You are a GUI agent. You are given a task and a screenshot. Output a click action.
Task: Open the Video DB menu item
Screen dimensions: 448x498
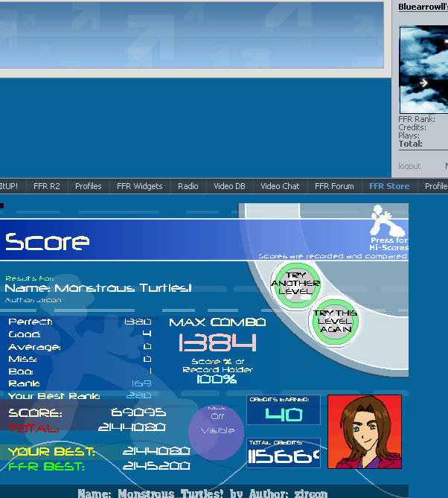tap(229, 186)
